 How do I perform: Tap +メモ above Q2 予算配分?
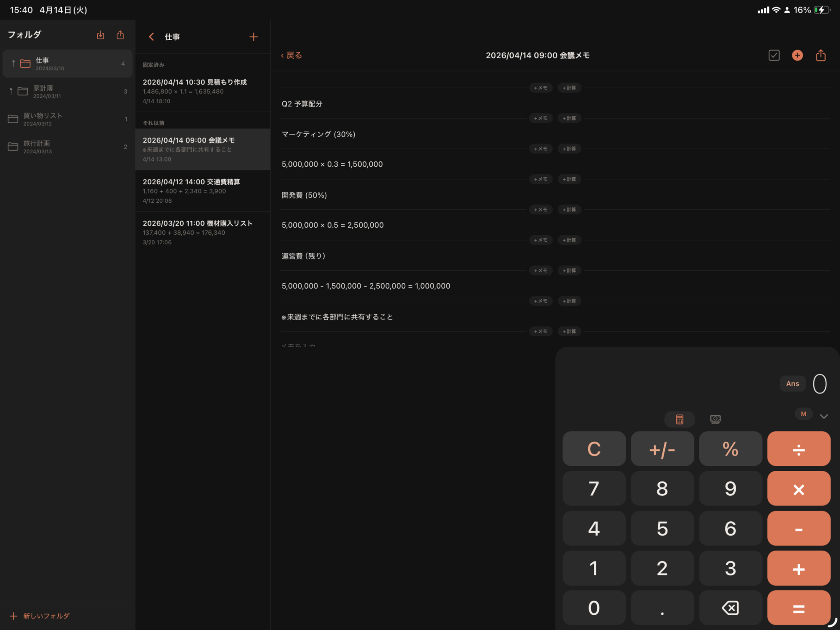540,88
